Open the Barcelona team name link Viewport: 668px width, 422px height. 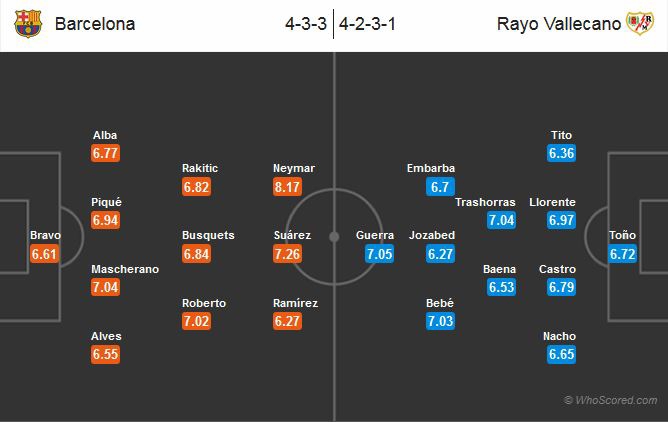point(95,24)
